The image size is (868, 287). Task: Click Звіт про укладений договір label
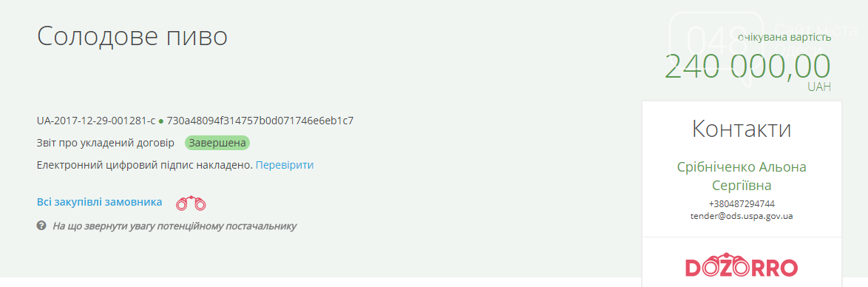(105, 143)
